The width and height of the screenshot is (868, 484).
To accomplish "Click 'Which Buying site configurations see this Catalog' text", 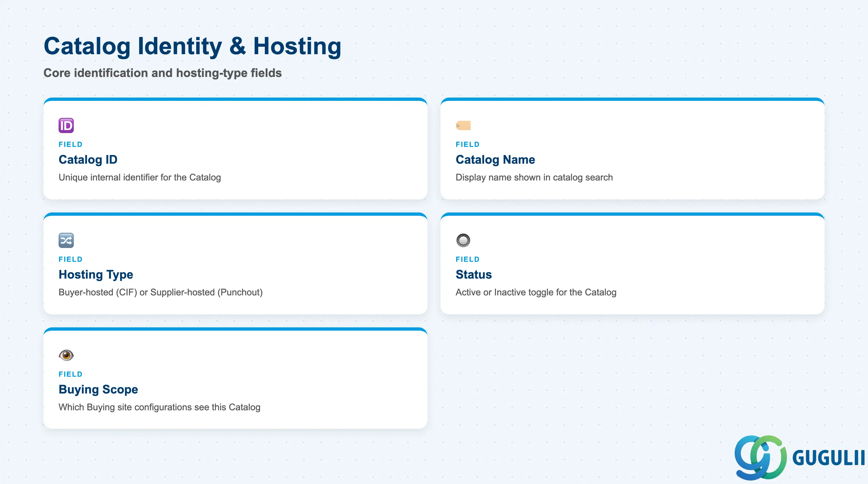I will click(159, 407).
